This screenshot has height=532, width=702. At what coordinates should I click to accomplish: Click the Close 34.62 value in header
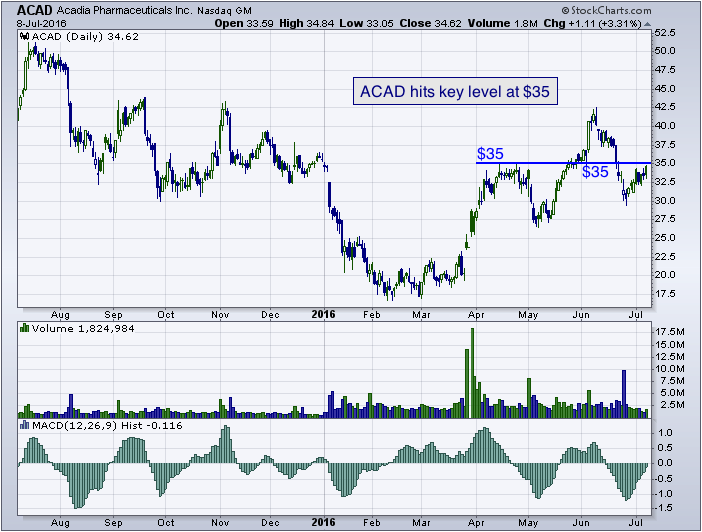(x=430, y=23)
